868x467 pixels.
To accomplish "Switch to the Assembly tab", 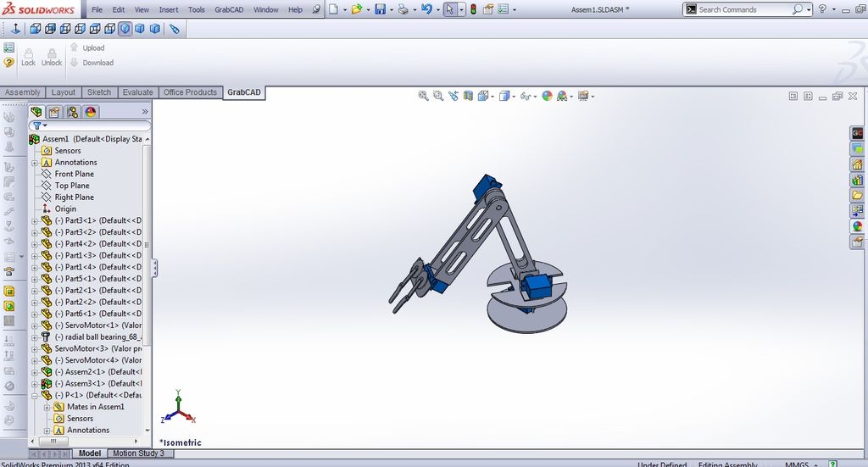I will (23, 92).
